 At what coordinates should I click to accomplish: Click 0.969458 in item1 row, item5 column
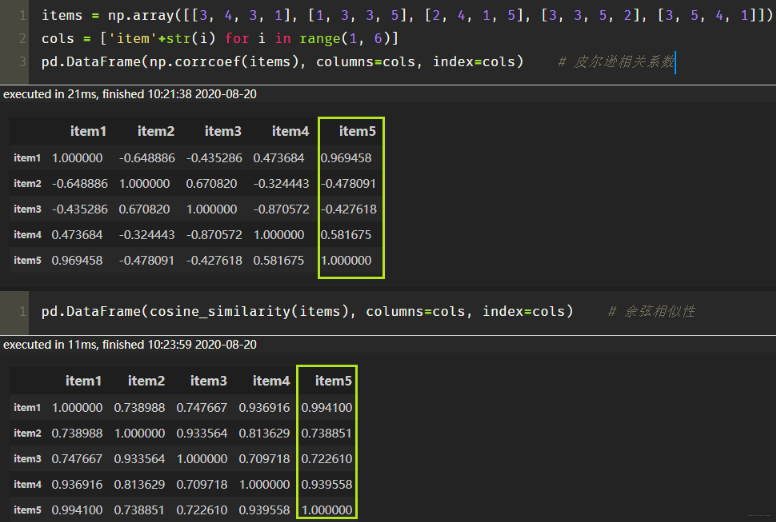346,158
